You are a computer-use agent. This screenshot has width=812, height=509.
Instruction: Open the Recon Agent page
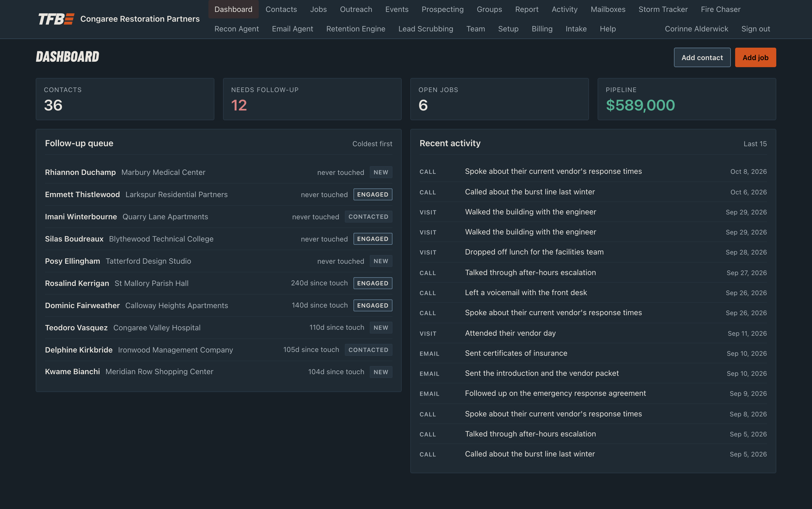[237, 29]
